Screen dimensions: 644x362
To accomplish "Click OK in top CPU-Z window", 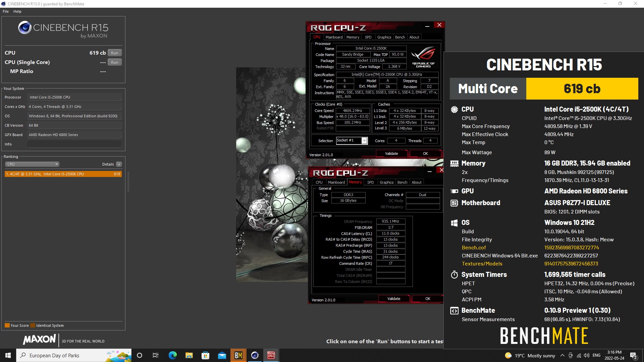I will 425,154.
